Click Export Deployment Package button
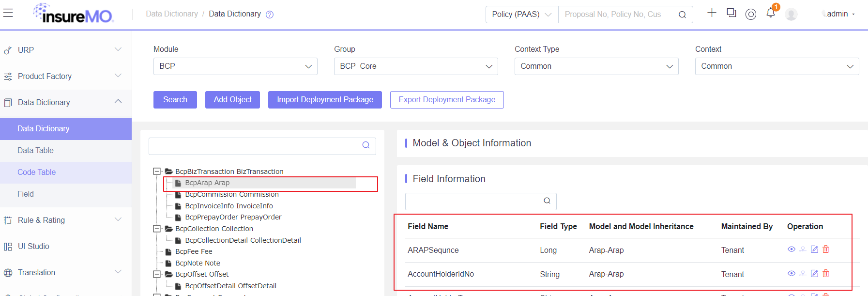 pos(447,100)
